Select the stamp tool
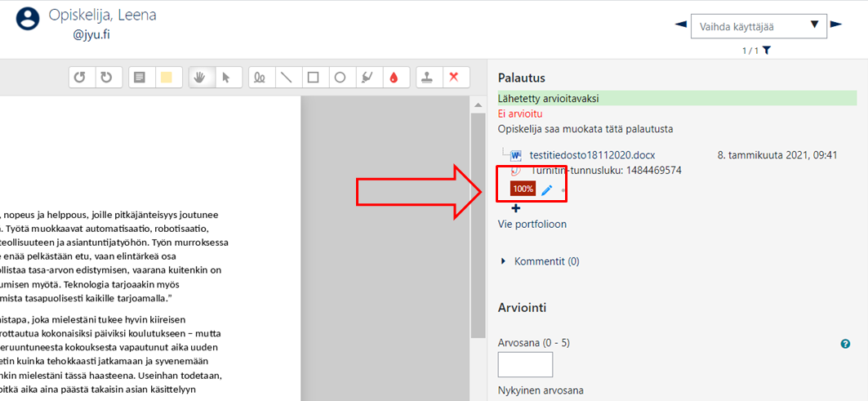This screenshot has width=868, height=401. pyautogui.click(x=427, y=78)
